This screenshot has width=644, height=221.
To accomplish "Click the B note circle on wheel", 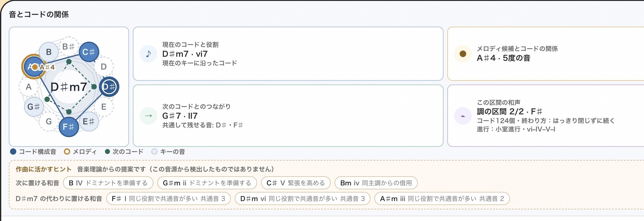I will (49, 52).
